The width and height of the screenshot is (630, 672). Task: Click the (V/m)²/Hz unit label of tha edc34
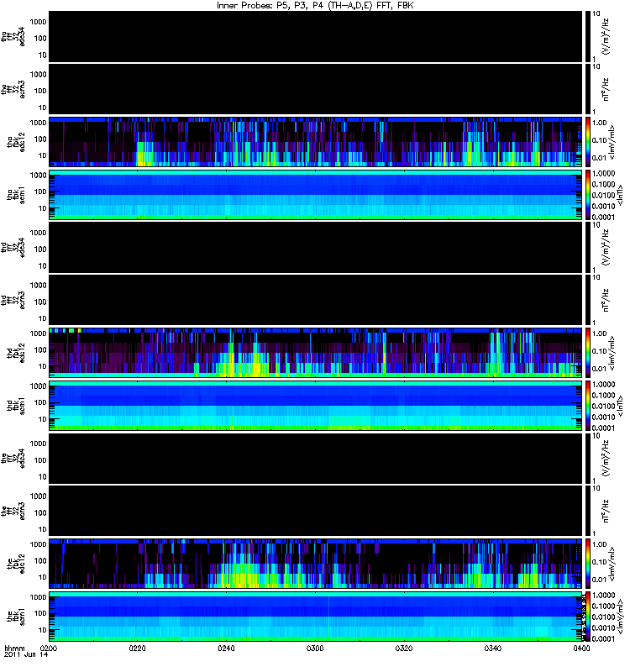tap(606, 36)
